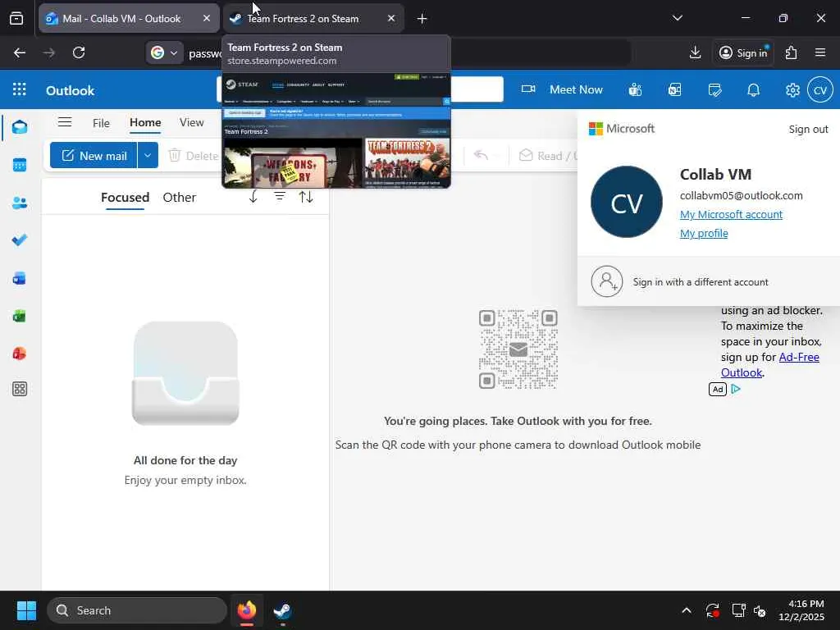Open Outlook settings gear
840x630 pixels.
pos(792,90)
